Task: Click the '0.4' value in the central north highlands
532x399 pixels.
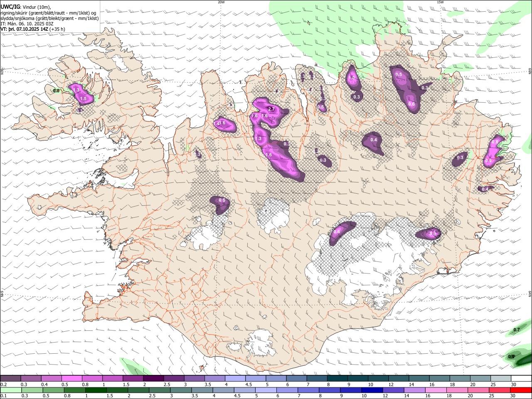Action: click(374, 140)
